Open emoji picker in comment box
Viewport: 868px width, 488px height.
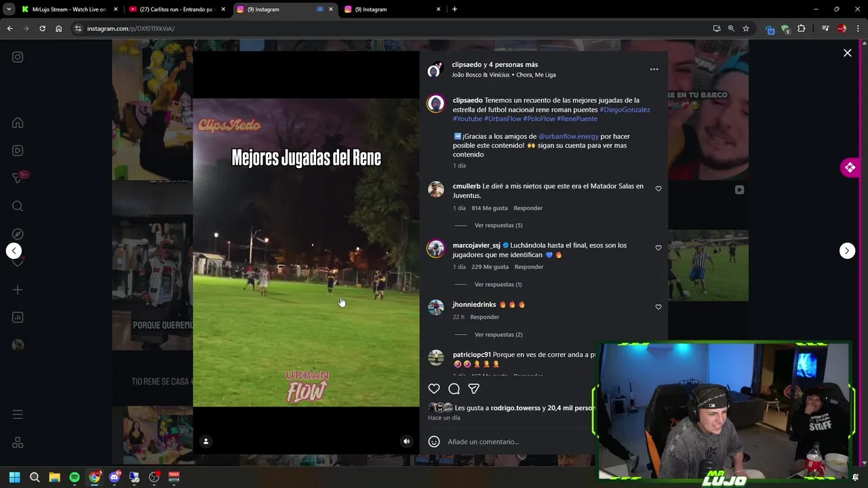(434, 442)
